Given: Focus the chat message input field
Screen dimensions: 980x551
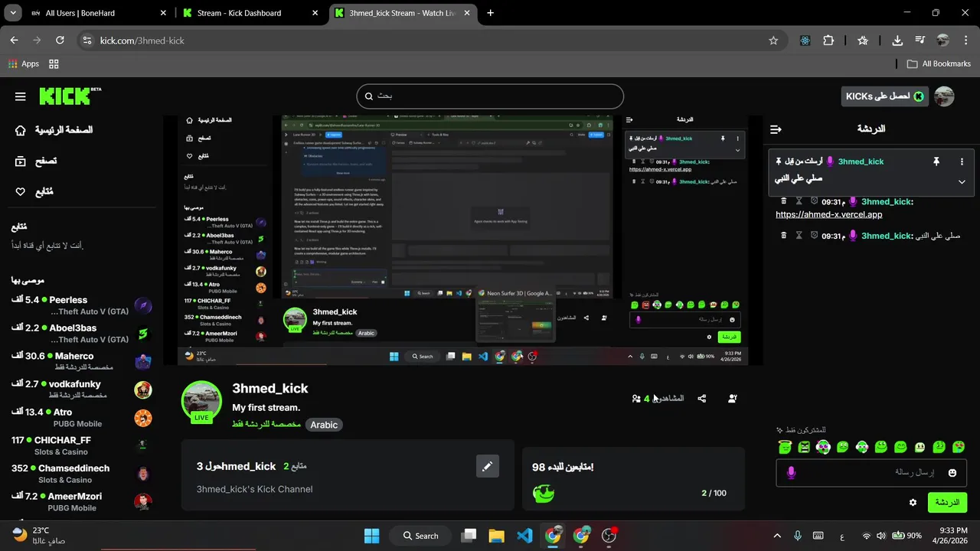Looking at the screenshot, I should 872,473.
